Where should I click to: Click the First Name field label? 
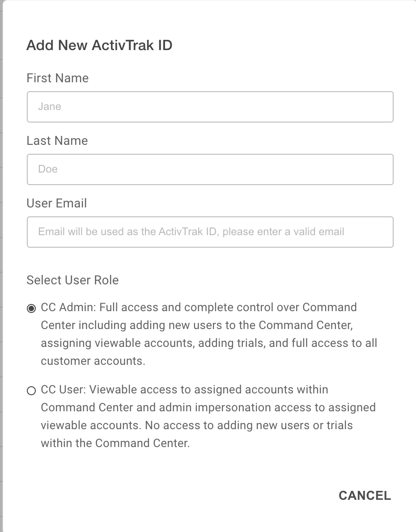pos(57,78)
